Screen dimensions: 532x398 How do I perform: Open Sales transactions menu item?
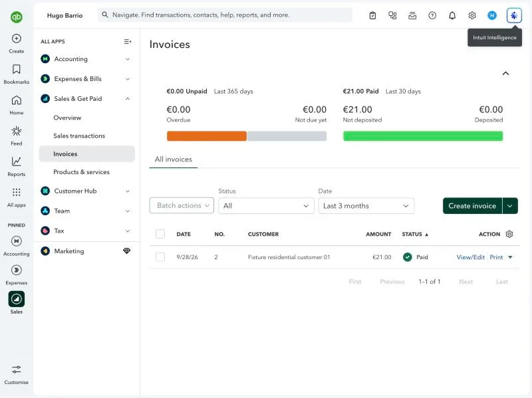tap(79, 136)
